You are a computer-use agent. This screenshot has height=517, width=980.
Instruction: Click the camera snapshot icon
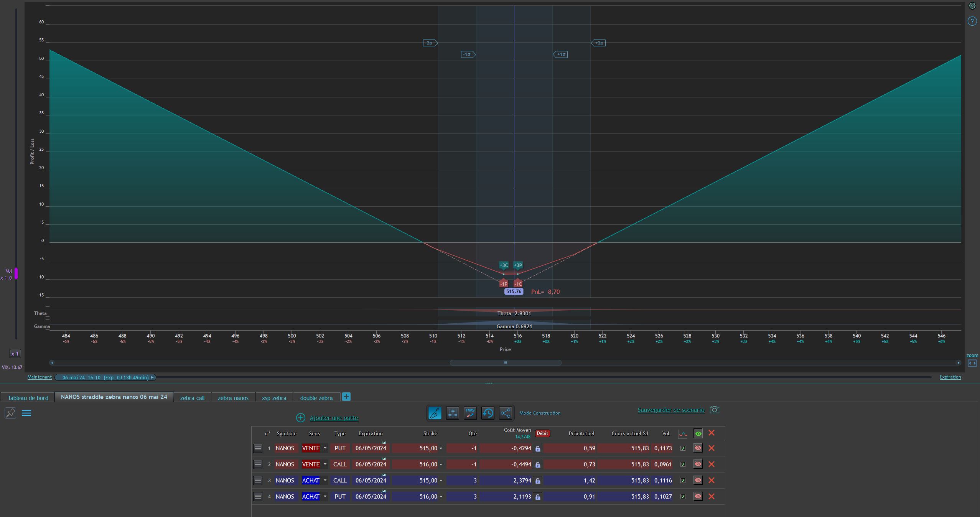[x=714, y=410]
